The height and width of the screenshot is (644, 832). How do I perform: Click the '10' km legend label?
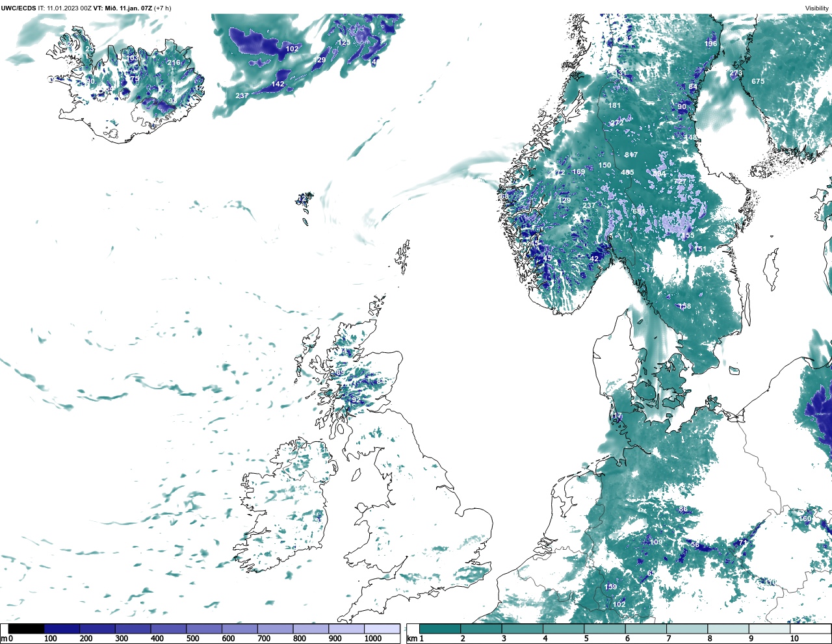(794, 639)
